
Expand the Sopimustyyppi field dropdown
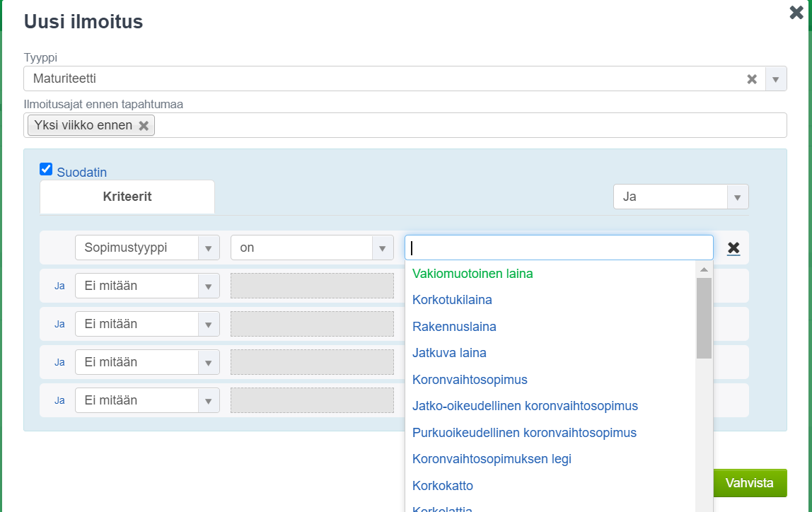pyautogui.click(x=208, y=248)
